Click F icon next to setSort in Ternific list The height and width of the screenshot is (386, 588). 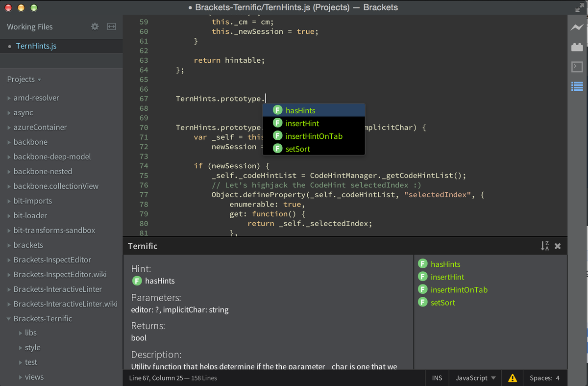422,302
